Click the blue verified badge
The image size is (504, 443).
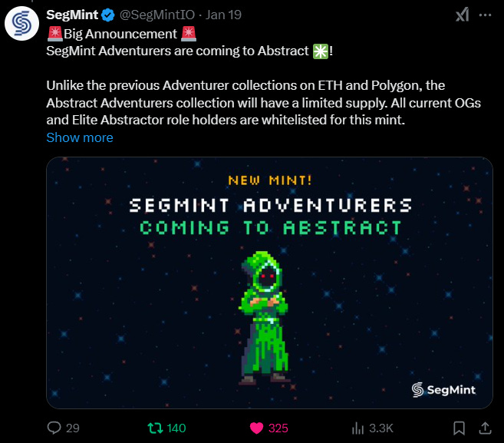point(108,15)
